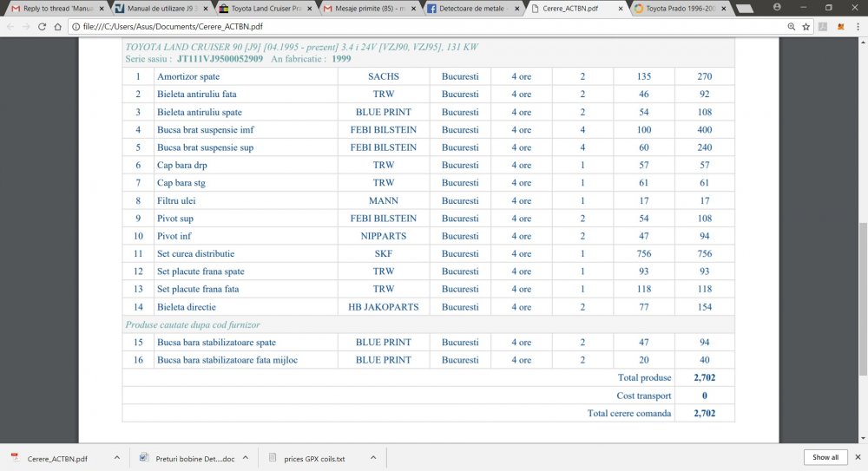Switch to the 'Detectoare de metale' Facebook tab
Image resolution: width=868 pixels, height=471 pixels.
coord(471,9)
